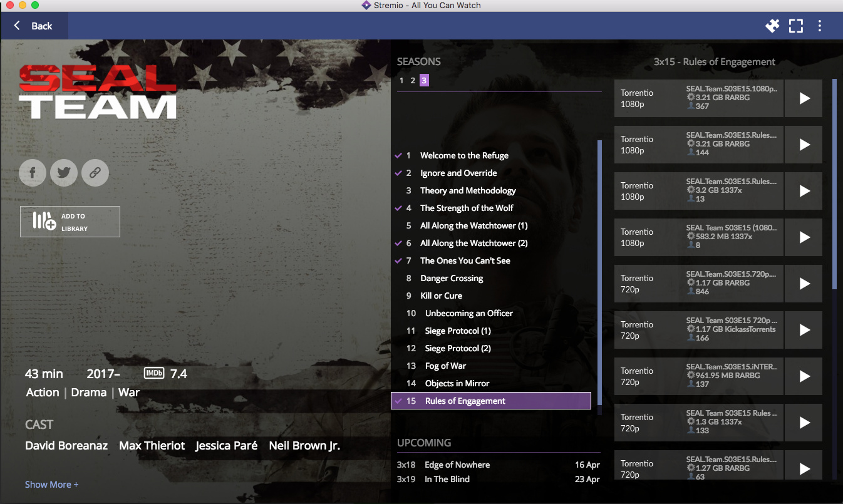This screenshot has width=843, height=504.
Task: Select episode Fog of War
Action: tap(491, 366)
